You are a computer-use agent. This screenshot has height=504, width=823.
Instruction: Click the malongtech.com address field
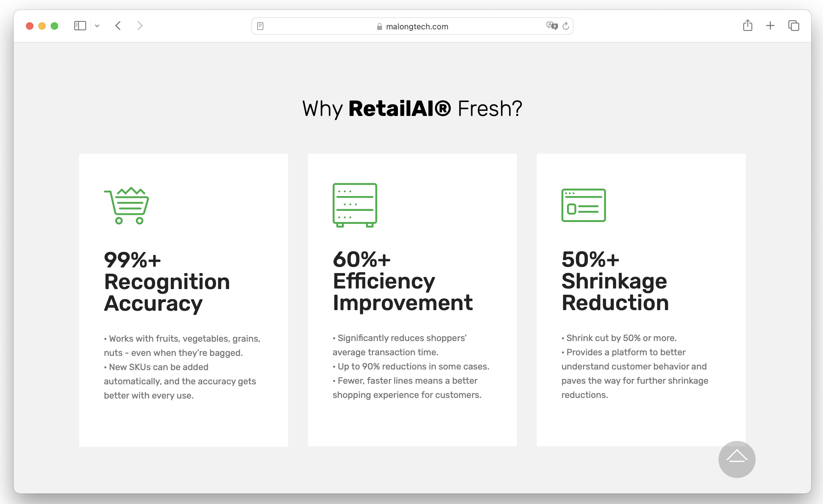coord(412,26)
